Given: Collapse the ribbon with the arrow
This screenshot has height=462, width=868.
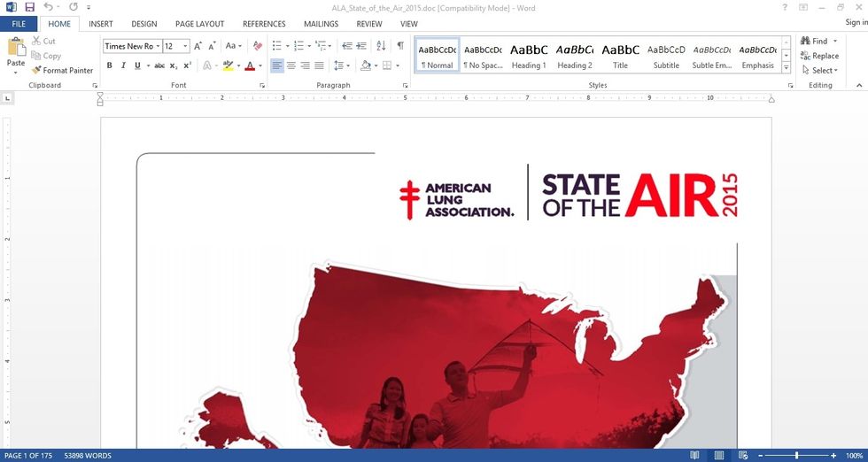Looking at the screenshot, I should tap(859, 85).
